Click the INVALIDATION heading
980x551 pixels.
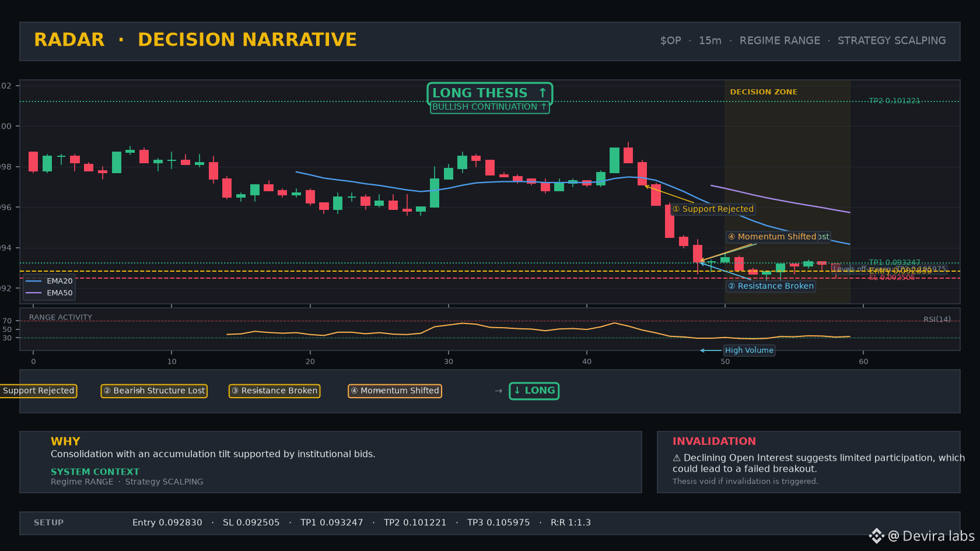[x=714, y=441]
